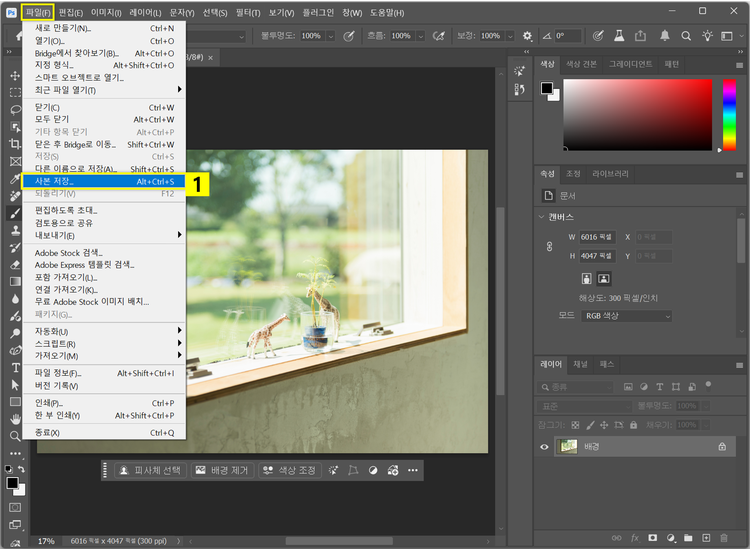
Task: Click the search icon in options bar
Action: (684, 36)
